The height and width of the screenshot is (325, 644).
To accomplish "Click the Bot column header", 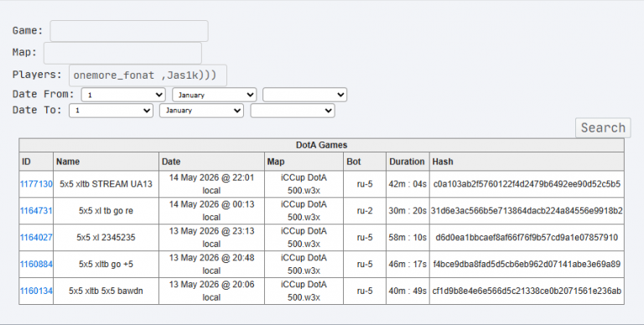I will coord(365,162).
